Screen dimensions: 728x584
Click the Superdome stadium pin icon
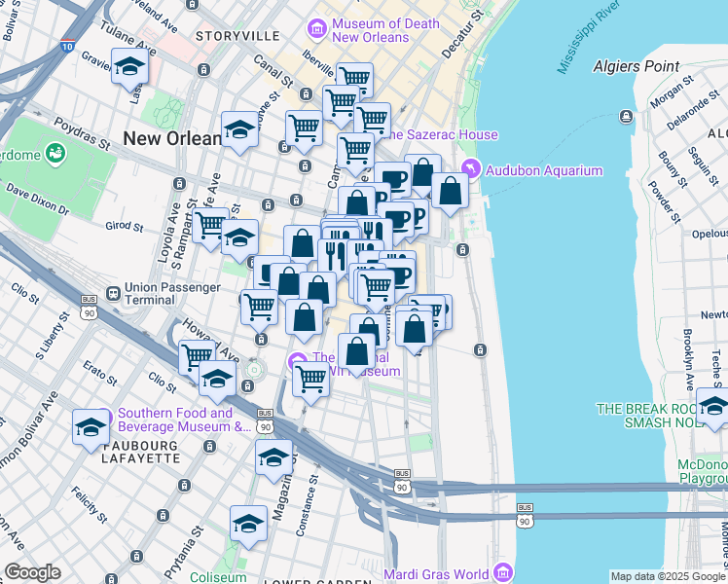tap(55, 154)
